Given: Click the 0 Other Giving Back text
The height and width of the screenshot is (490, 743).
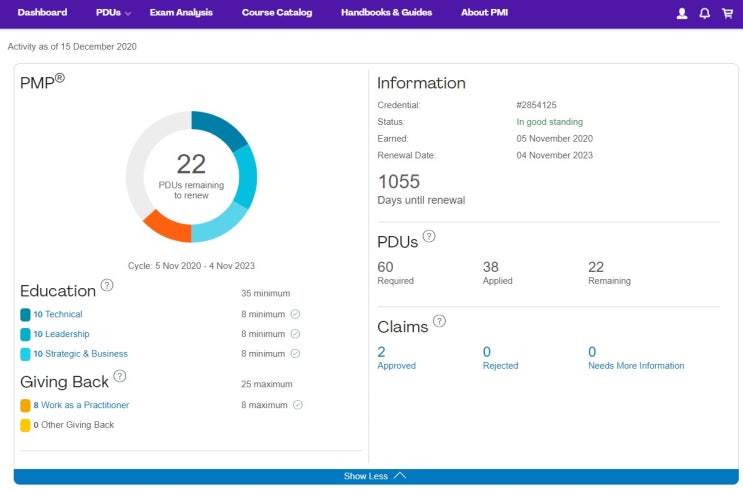Looking at the screenshot, I should pyautogui.click(x=73, y=425).
